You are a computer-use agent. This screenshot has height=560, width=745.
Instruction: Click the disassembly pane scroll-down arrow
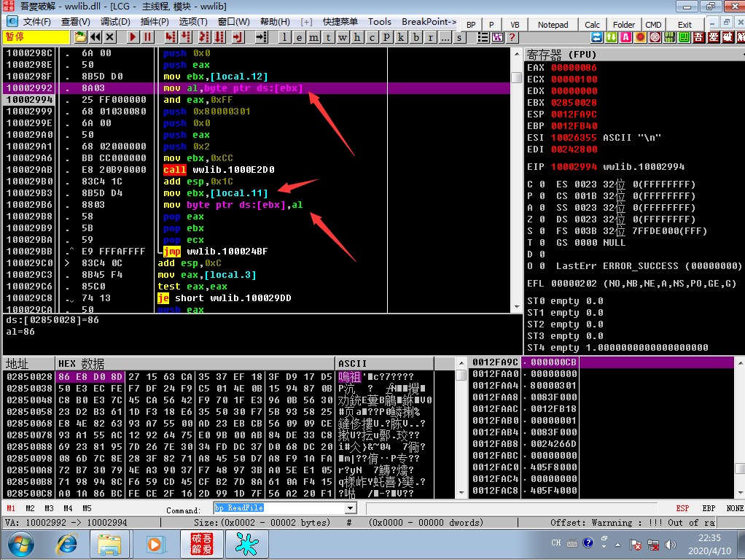pos(517,307)
